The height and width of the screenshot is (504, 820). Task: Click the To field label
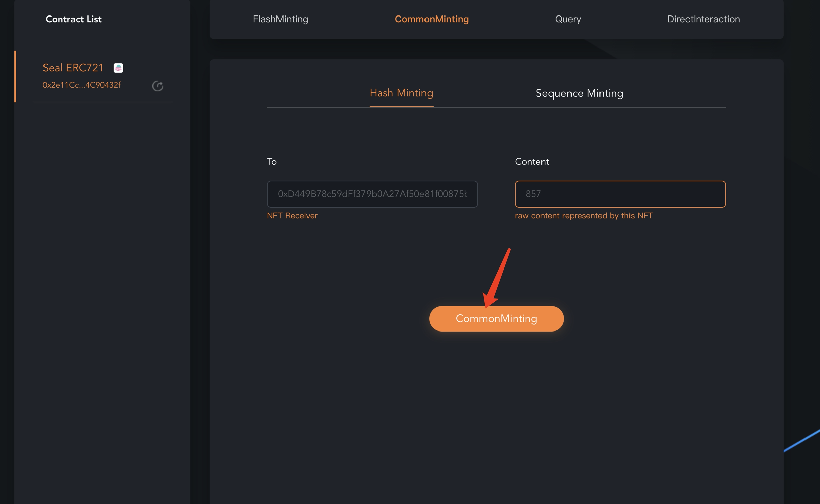point(272,162)
